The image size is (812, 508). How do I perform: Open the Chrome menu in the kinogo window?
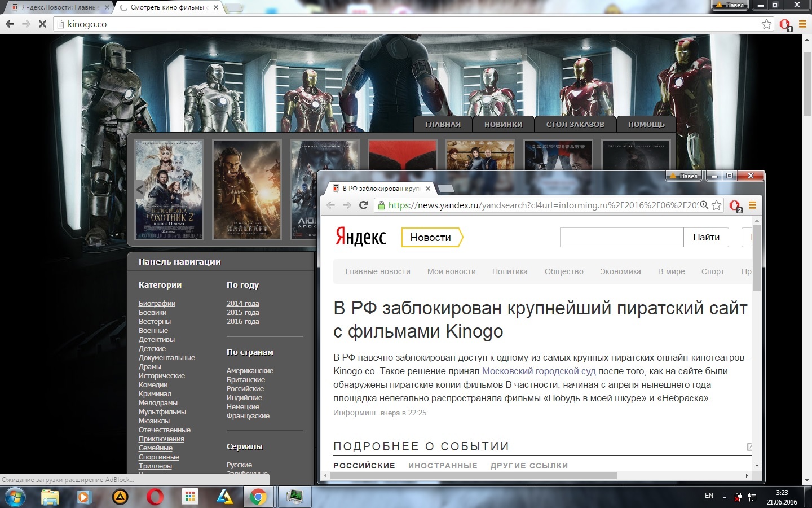(802, 24)
